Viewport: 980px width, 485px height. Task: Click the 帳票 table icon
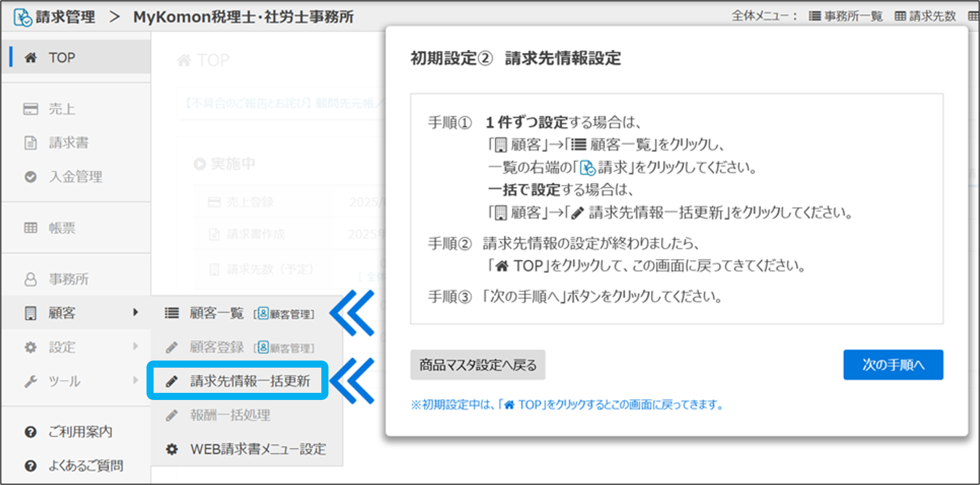point(31,228)
